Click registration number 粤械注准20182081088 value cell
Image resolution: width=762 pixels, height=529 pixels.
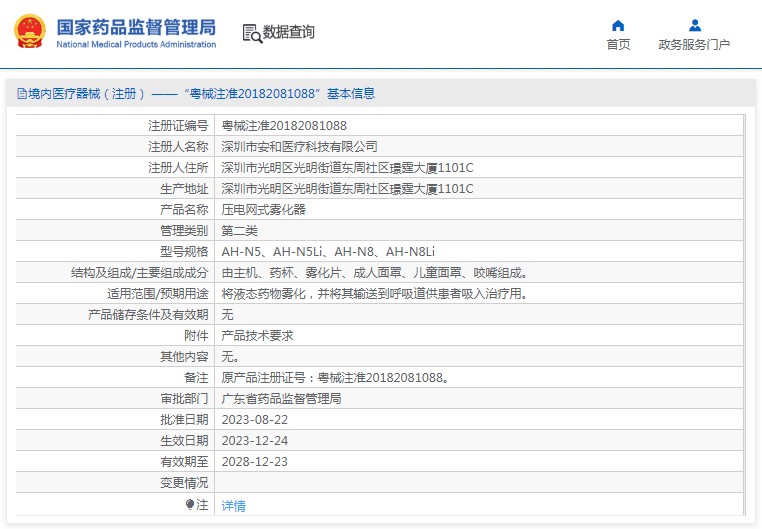(284, 126)
